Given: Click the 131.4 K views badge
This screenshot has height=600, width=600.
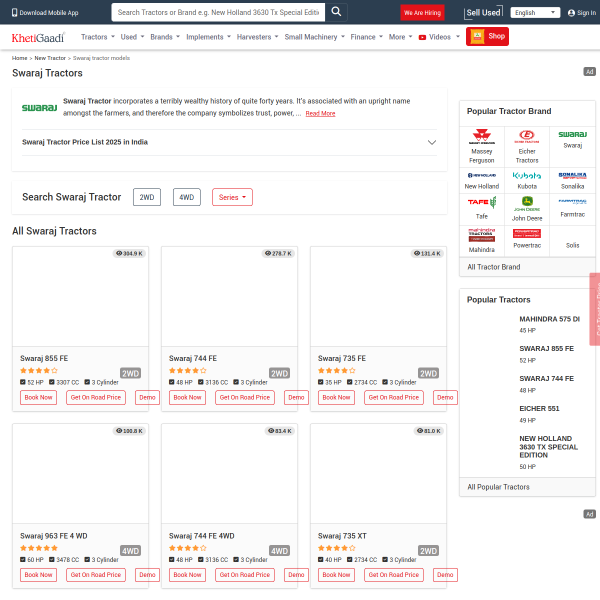Looking at the screenshot, I should pyautogui.click(x=427, y=253).
